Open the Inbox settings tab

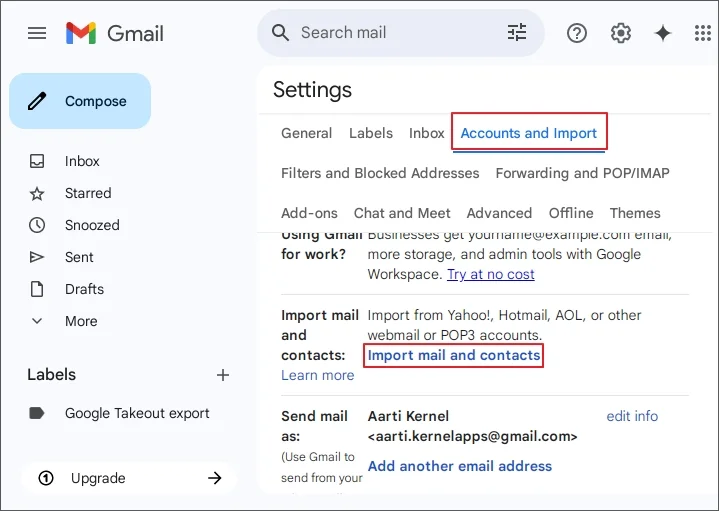(x=426, y=133)
